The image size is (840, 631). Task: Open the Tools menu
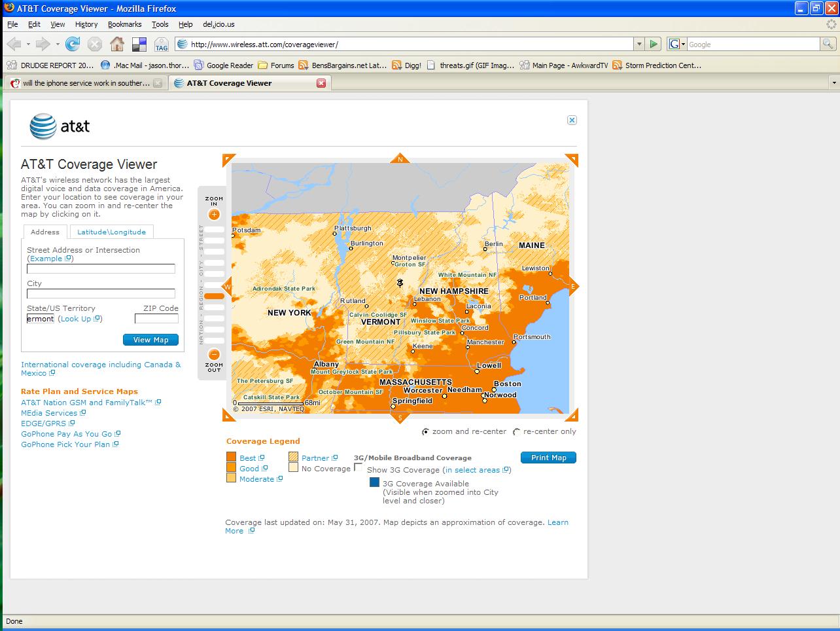[x=160, y=24]
